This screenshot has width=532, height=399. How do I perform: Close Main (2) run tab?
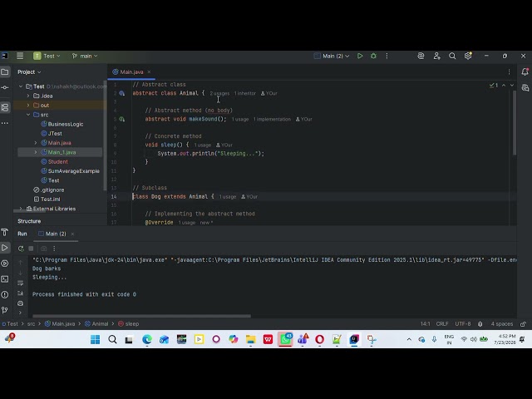[x=72, y=234]
